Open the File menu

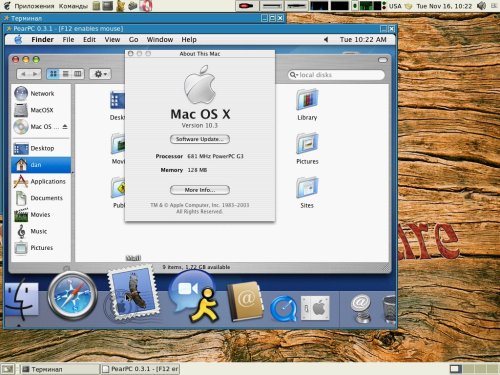(68, 40)
